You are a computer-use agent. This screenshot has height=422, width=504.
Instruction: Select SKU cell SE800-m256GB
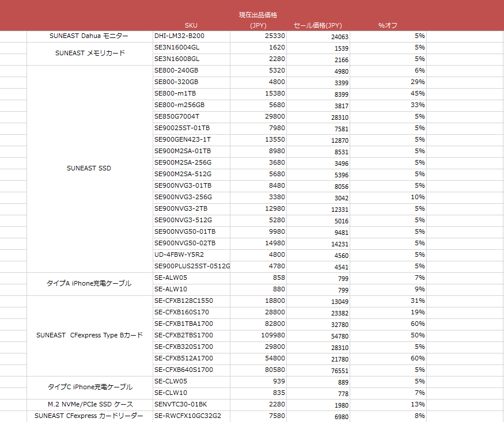[x=192, y=105]
